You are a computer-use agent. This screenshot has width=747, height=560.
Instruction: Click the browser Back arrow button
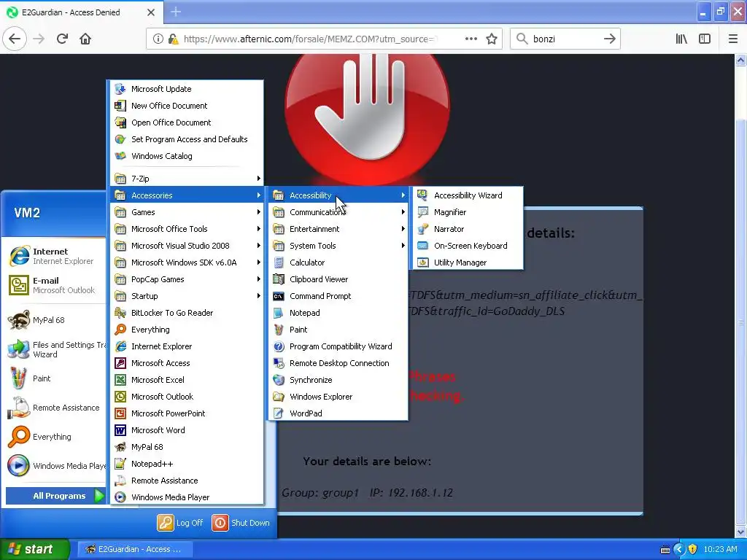[15, 39]
